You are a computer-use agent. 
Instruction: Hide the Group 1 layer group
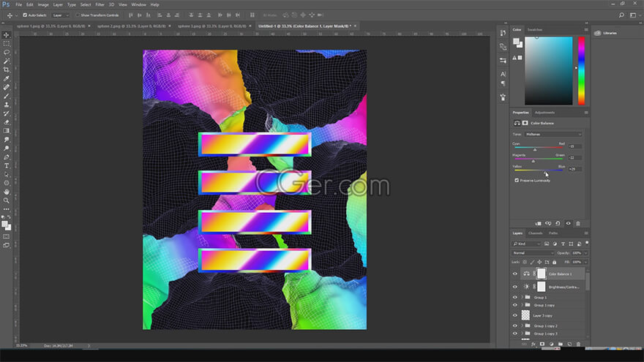(x=515, y=297)
